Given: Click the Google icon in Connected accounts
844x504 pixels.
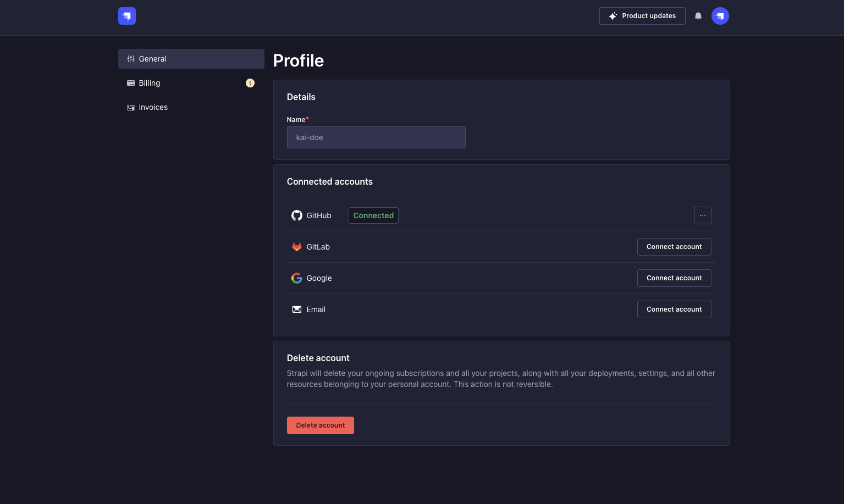Looking at the screenshot, I should [296, 278].
